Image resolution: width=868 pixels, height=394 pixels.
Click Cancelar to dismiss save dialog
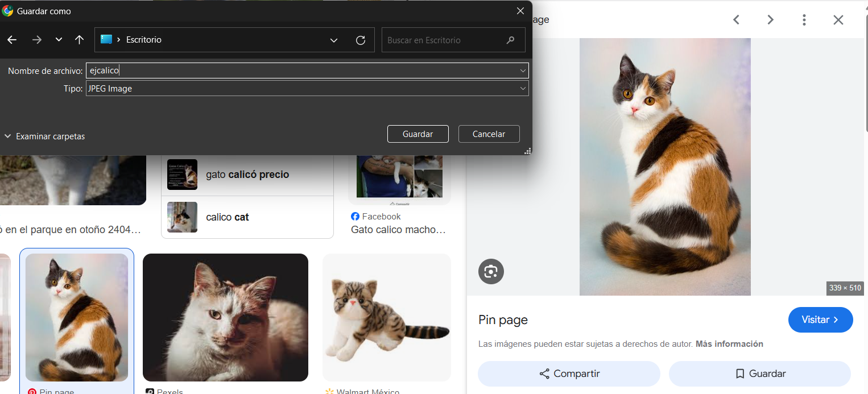(x=489, y=134)
